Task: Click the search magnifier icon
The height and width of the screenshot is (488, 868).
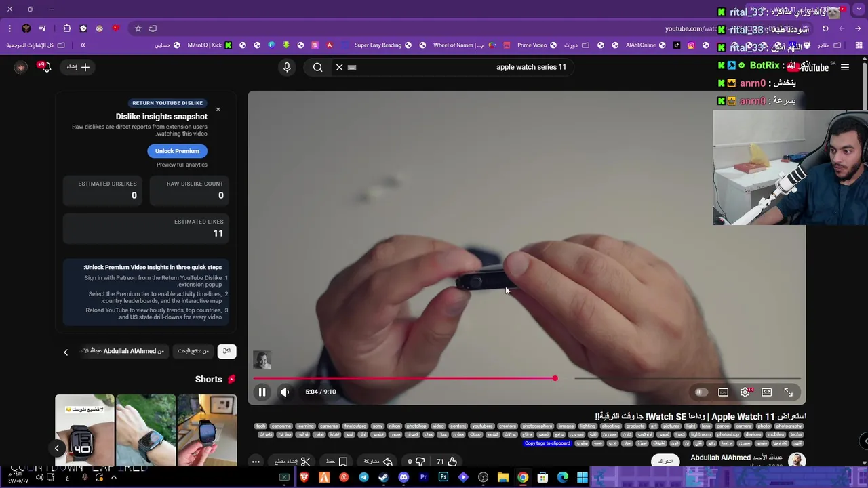Action: pyautogui.click(x=317, y=67)
